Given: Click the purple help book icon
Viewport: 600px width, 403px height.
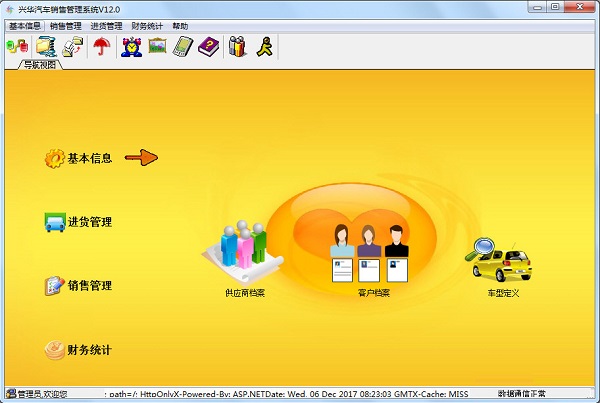Looking at the screenshot, I should pyautogui.click(x=209, y=47).
